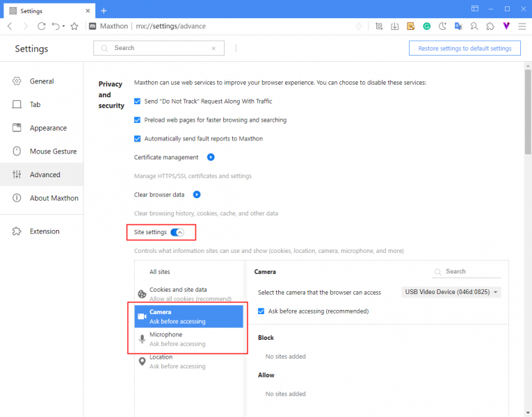Clear the settings search with X

pos(213,49)
